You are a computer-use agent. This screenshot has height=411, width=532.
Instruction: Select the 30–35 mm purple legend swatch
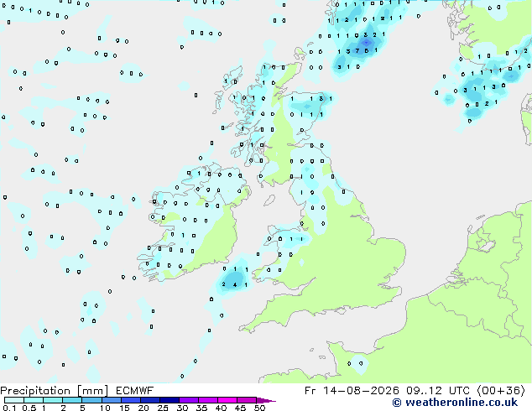pos(189,400)
